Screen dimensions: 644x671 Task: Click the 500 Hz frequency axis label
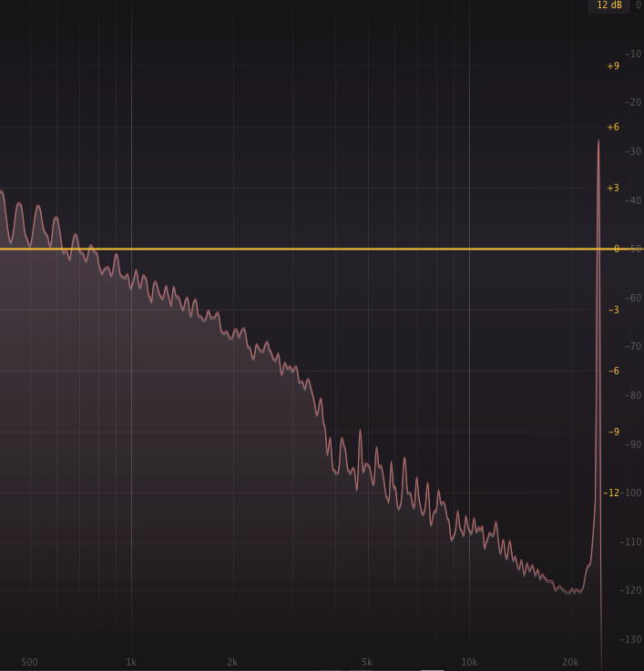29,662
